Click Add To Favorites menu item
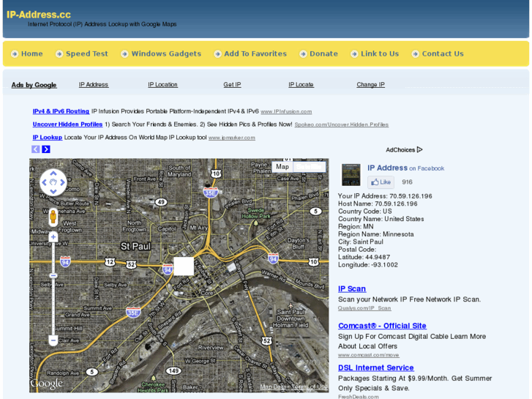The image size is (532, 399). [x=255, y=53]
